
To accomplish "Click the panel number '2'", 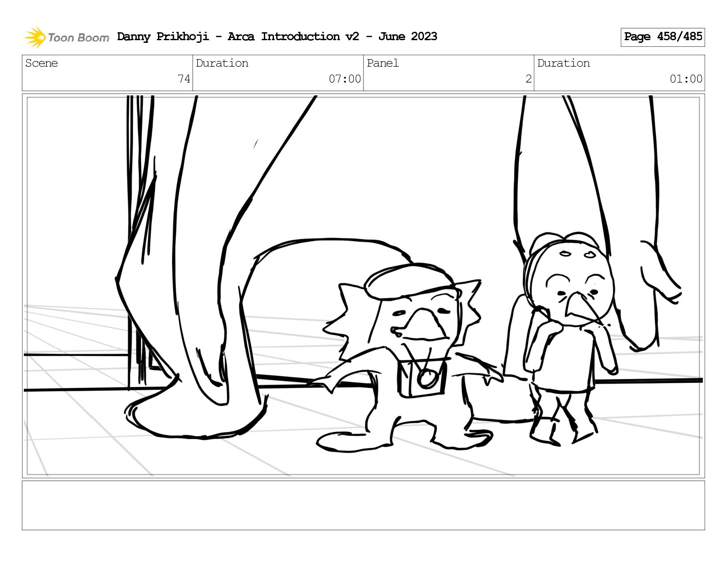I will coord(528,79).
